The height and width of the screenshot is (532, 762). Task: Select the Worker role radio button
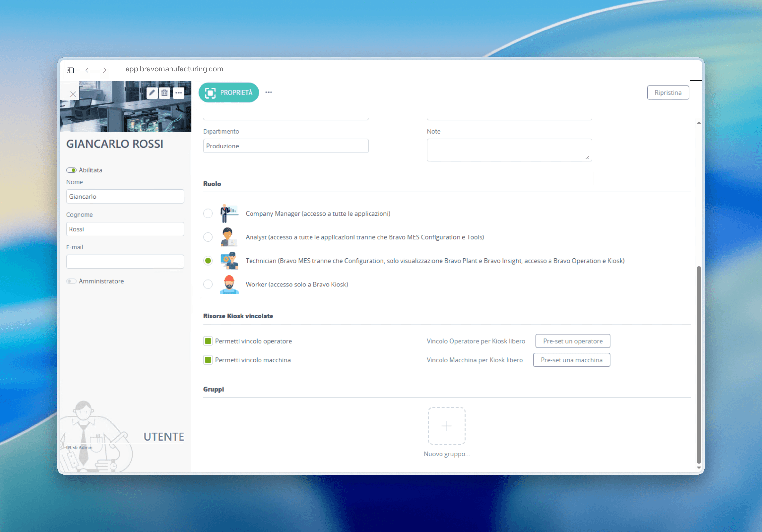pos(208,284)
